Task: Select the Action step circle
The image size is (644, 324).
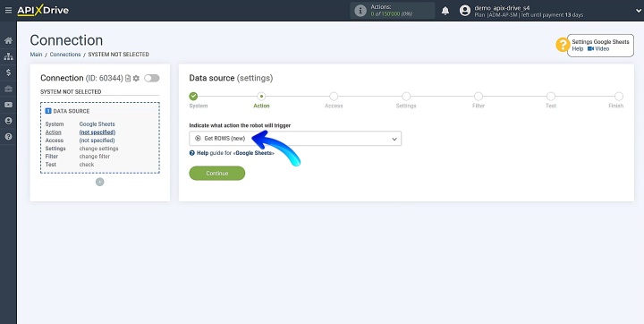Action: [261, 96]
